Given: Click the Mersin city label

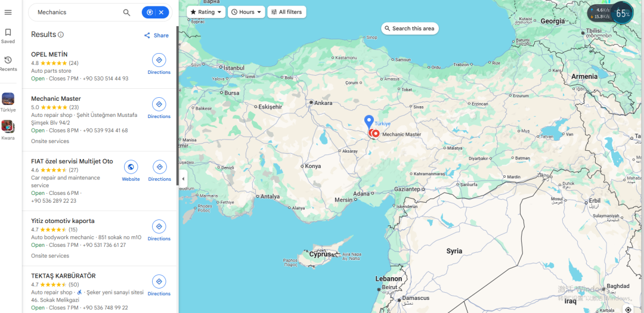Looking at the screenshot, I should [x=344, y=200].
